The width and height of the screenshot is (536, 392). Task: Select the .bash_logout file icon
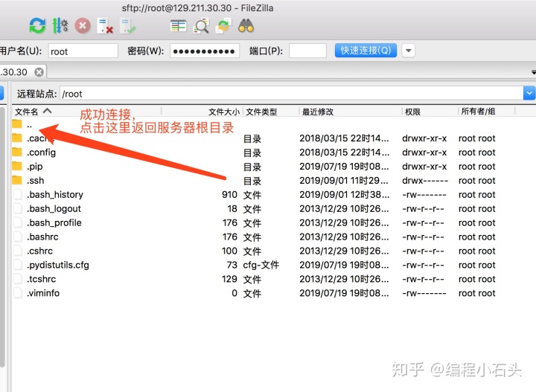click(x=17, y=208)
